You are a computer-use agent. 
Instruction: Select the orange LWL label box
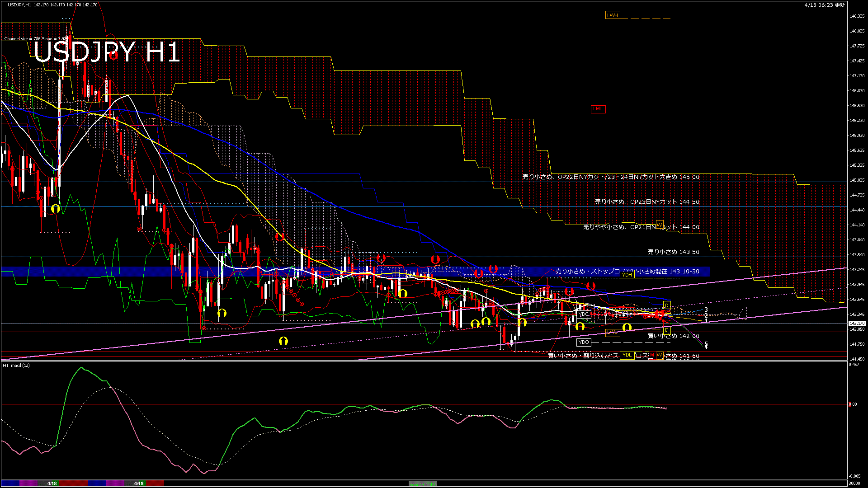point(612,333)
